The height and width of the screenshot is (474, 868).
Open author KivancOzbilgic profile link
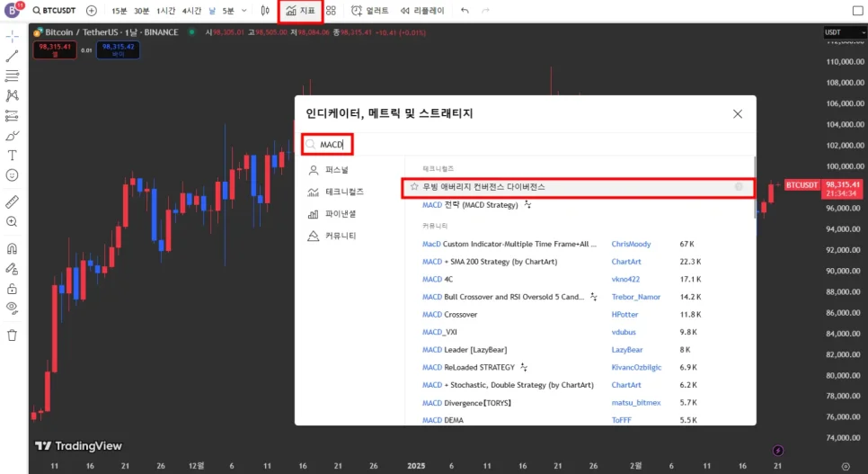[636, 368]
